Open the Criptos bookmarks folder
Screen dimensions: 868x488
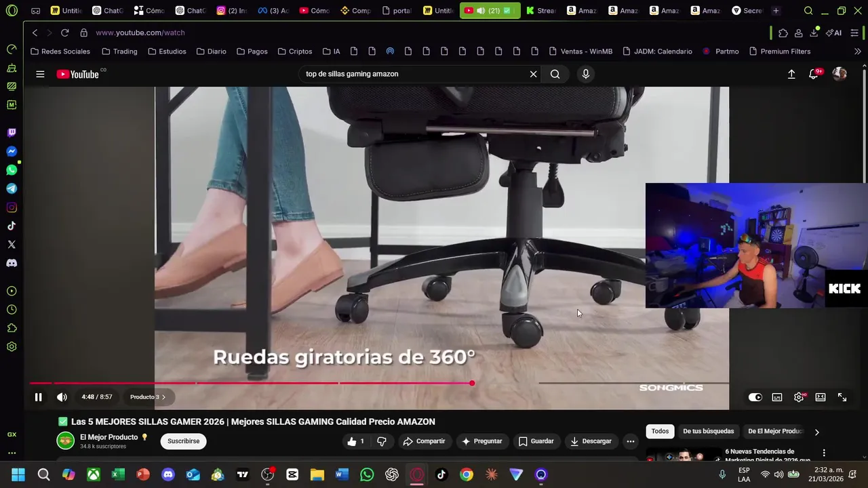[295, 52]
